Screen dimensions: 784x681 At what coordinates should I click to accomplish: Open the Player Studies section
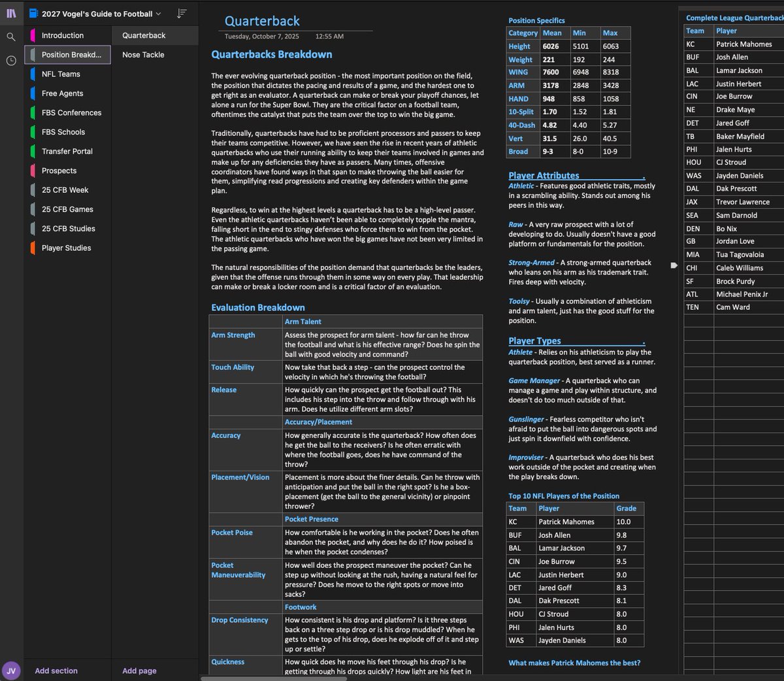tap(67, 248)
